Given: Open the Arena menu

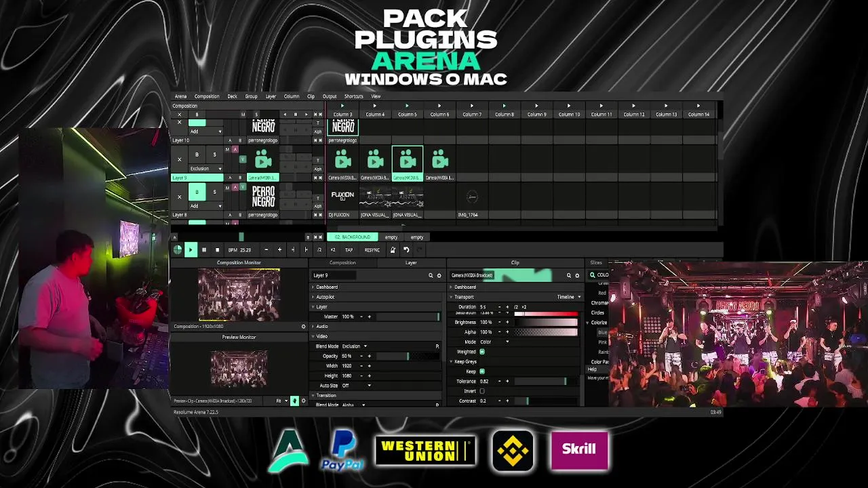Looking at the screenshot, I should coord(180,96).
